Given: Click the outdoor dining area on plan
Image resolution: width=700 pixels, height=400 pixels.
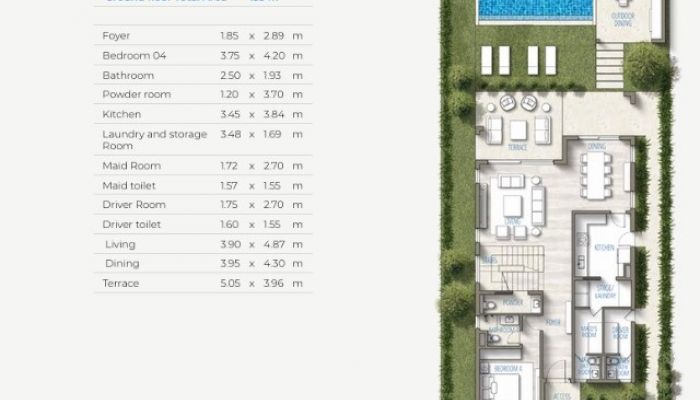Looking at the screenshot, I should (623, 18).
